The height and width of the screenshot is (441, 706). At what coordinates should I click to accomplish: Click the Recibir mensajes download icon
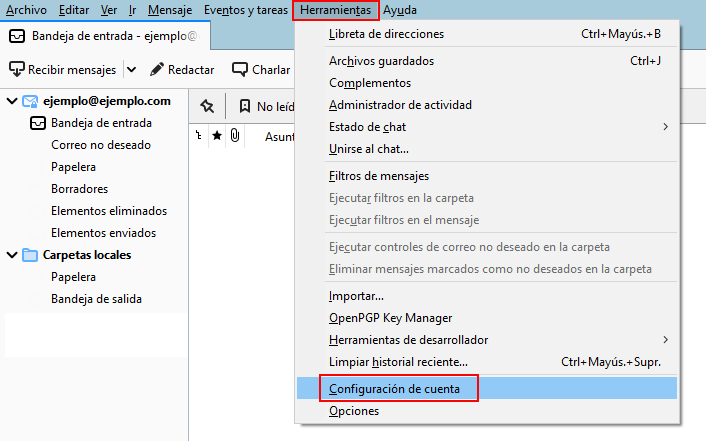pyautogui.click(x=17, y=70)
